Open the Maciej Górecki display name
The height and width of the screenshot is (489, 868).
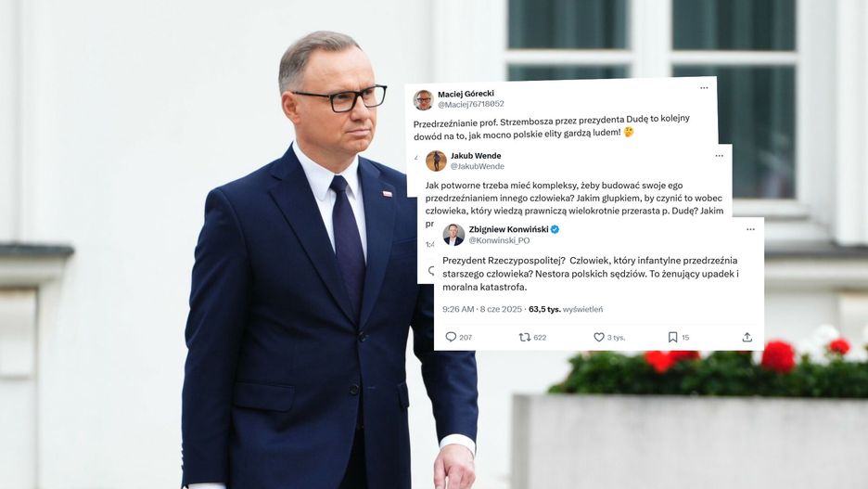(466, 94)
